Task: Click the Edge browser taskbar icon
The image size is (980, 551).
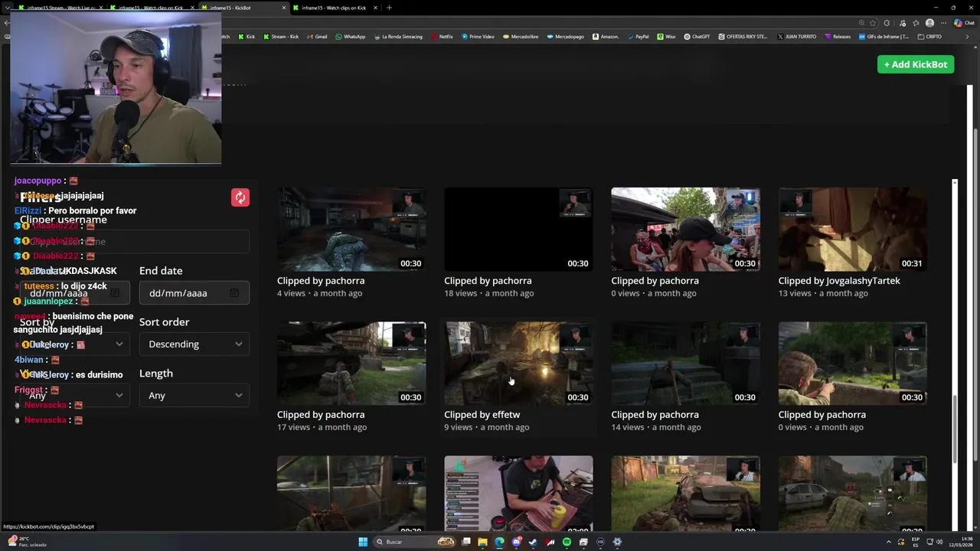Action: click(499, 542)
